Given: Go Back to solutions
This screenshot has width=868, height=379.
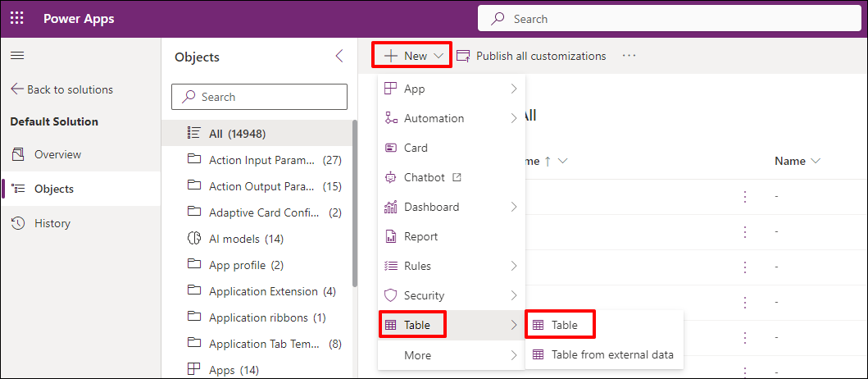Looking at the screenshot, I should tap(61, 89).
